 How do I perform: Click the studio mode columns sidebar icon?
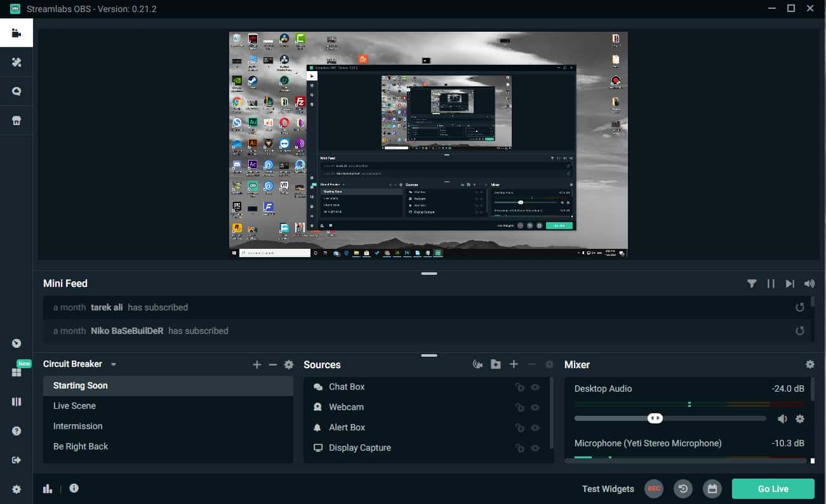[17, 402]
